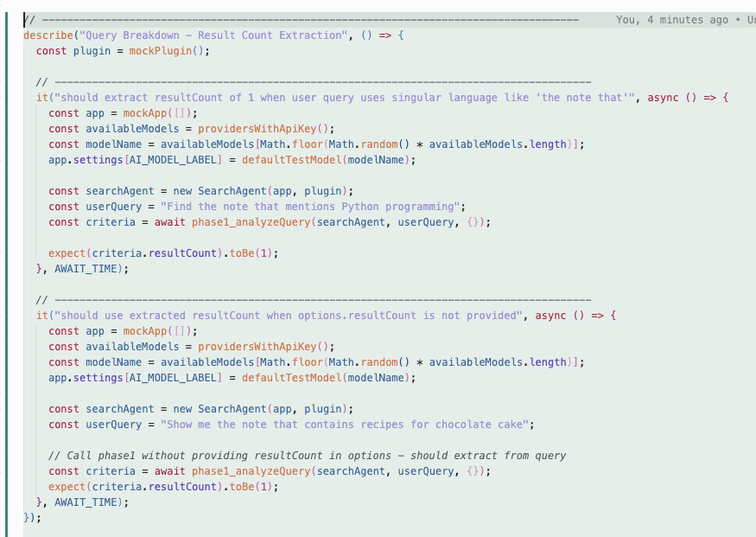This screenshot has height=537, width=756.
Task: Click mockApp in the first test
Action: click(144, 113)
